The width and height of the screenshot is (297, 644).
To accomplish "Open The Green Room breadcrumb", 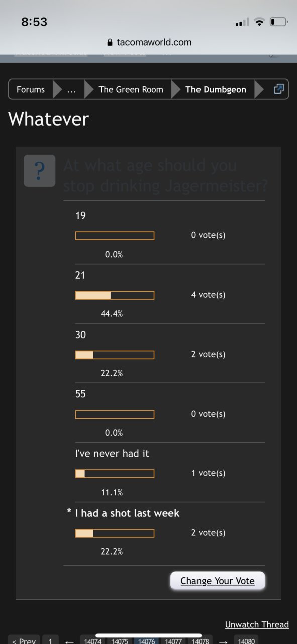I will (x=131, y=89).
